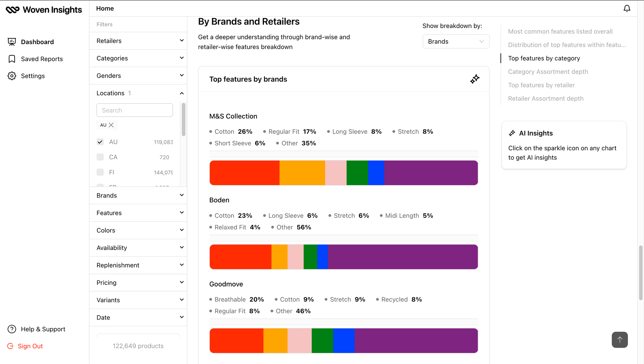Click the M&S Collection brand heading
644x364 pixels.
[x=233, y=116]
